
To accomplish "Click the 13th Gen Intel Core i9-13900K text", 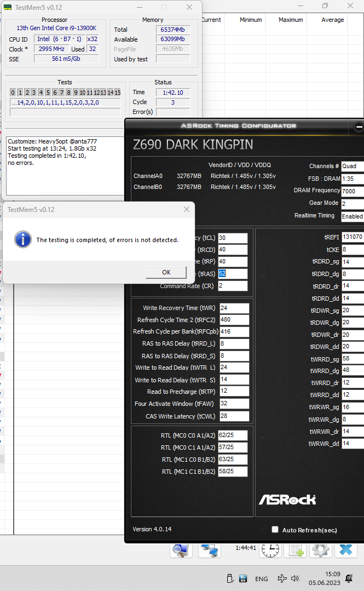I will (x=56, y=28).
